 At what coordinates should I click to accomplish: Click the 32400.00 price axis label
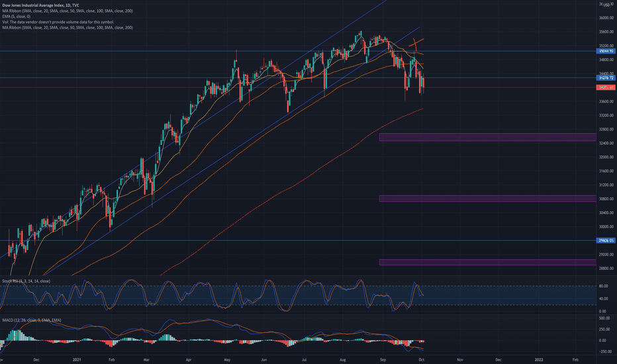(x=606, y=143)
